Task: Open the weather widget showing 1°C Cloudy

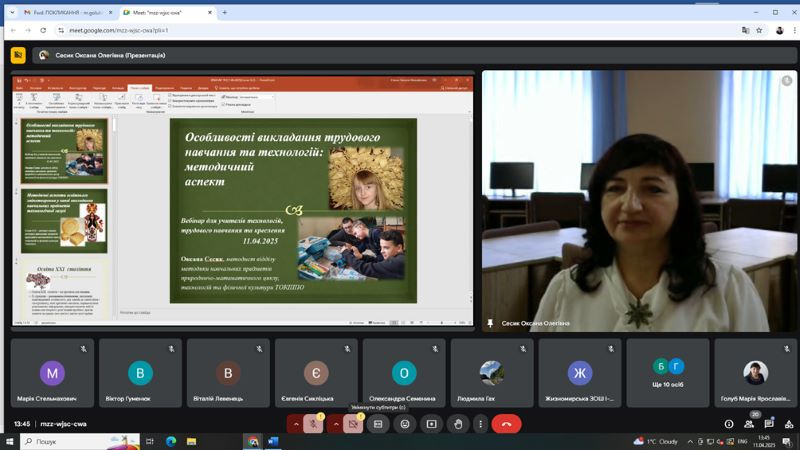Action: point(656,441)
